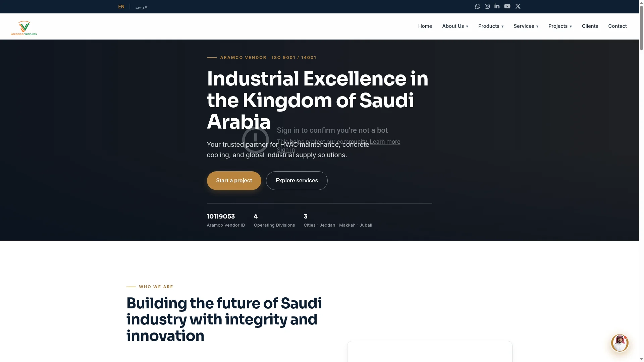Expand the Products dropdown menu
Screen dimensions: 644x362
point(491,26)
